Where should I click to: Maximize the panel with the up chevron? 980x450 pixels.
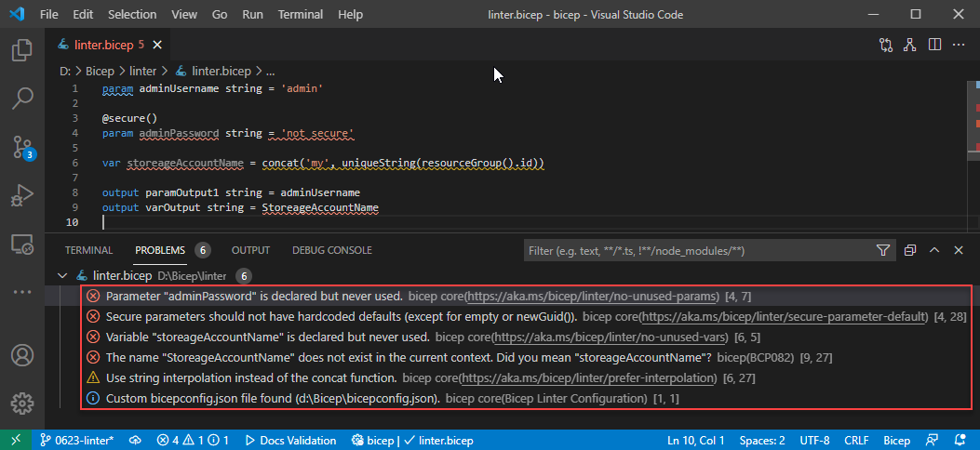pyautogui.click(x=933, y=250)
